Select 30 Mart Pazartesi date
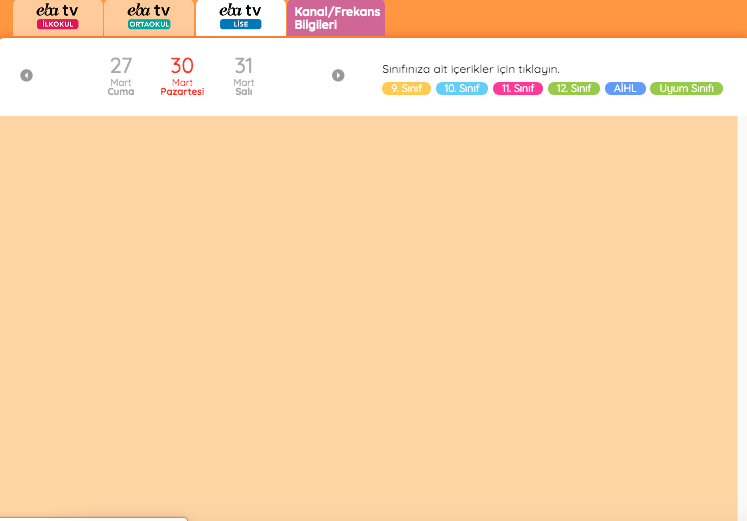The image size is (747, 521). click(x=182, y=76)
